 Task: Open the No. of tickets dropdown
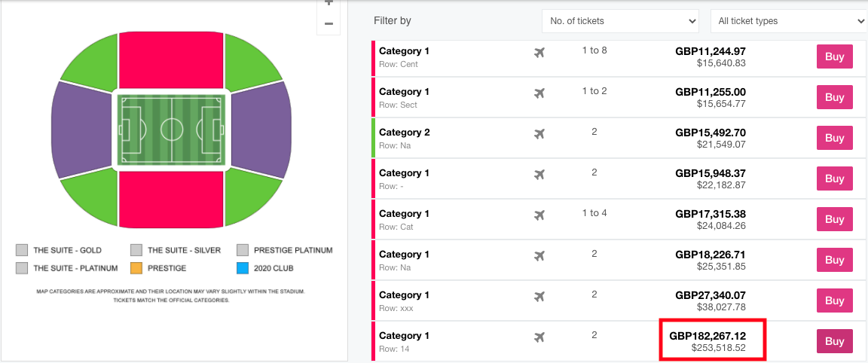pyautogui.click(x=621, y=21)
